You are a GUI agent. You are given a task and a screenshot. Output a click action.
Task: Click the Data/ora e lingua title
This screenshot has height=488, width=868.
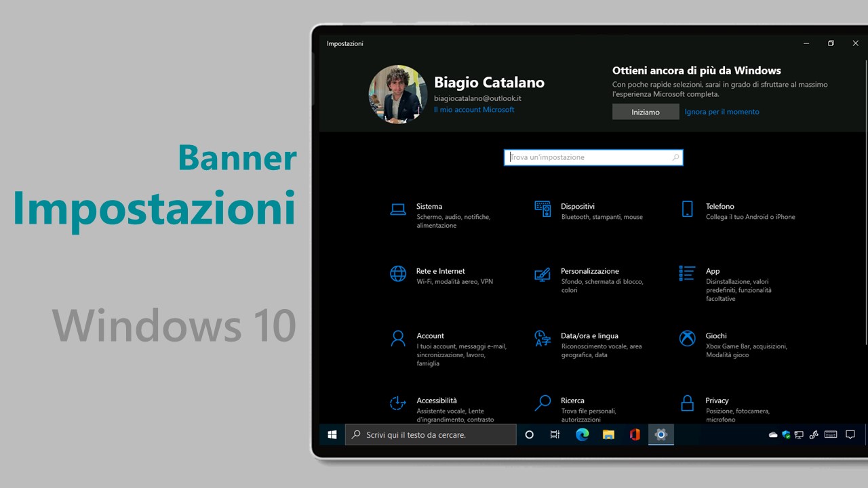(x=590, y=335)
